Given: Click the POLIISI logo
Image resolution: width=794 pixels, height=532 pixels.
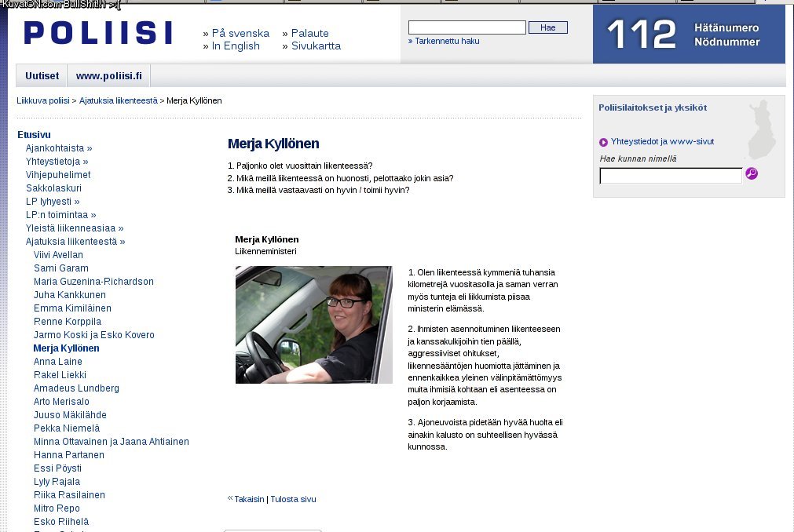Looking at the screenshot, I should point(98,33).
